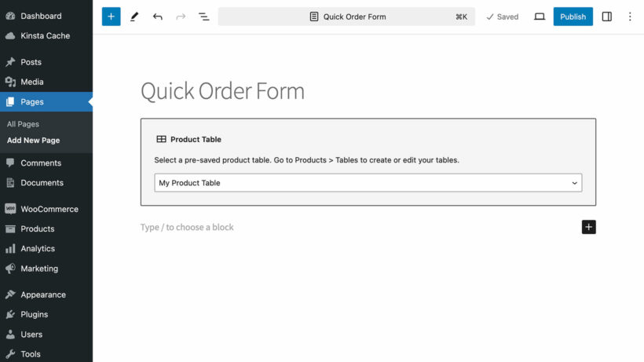Open the Plugins admin menu

pos(34,314)
